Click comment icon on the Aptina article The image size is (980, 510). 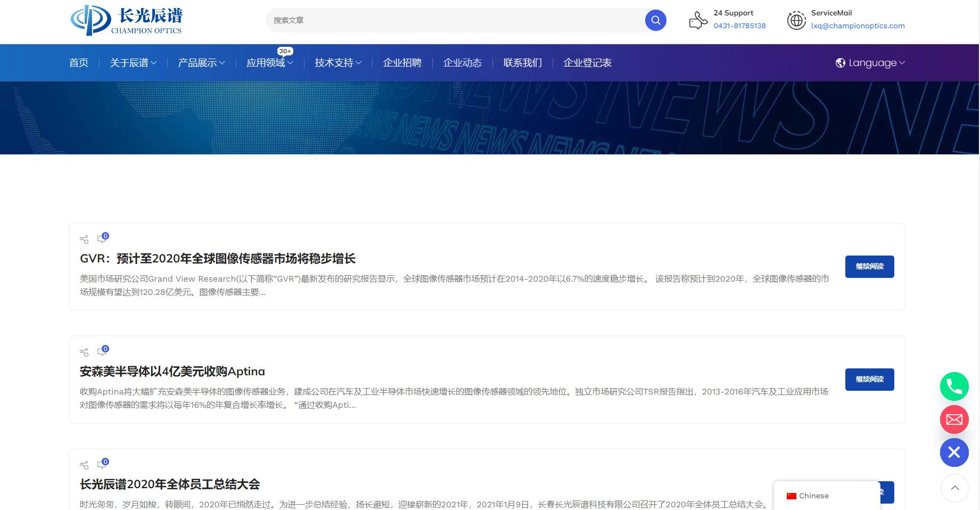(102, 351)
